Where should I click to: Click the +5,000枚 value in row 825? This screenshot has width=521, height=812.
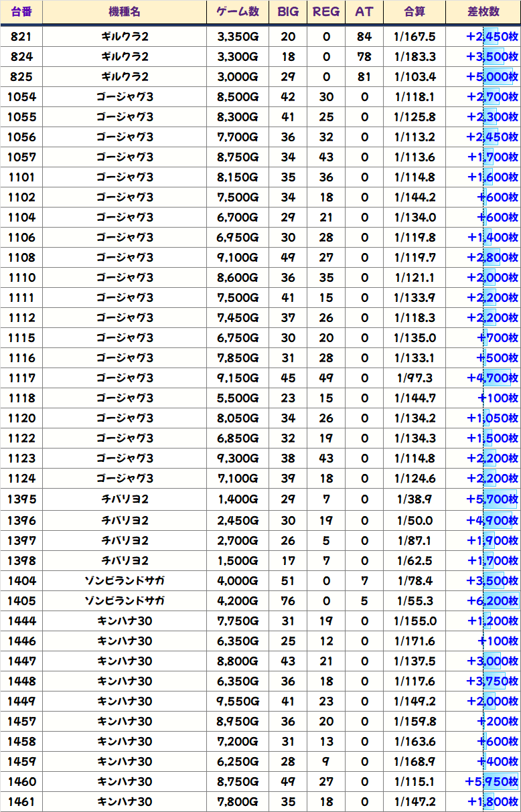click(492, 77)
